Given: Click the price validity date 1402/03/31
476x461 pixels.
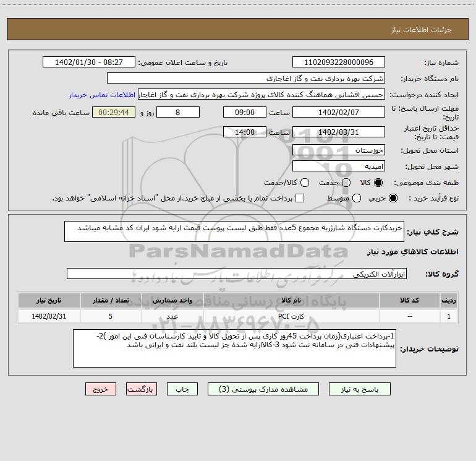Looking at the screenshot, I should (x=339, y=132).
